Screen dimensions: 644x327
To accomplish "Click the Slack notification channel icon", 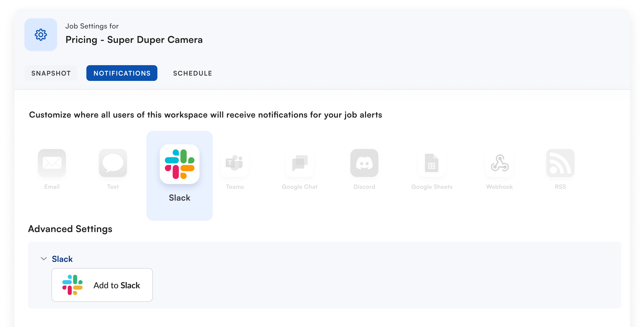I will 180,164.
